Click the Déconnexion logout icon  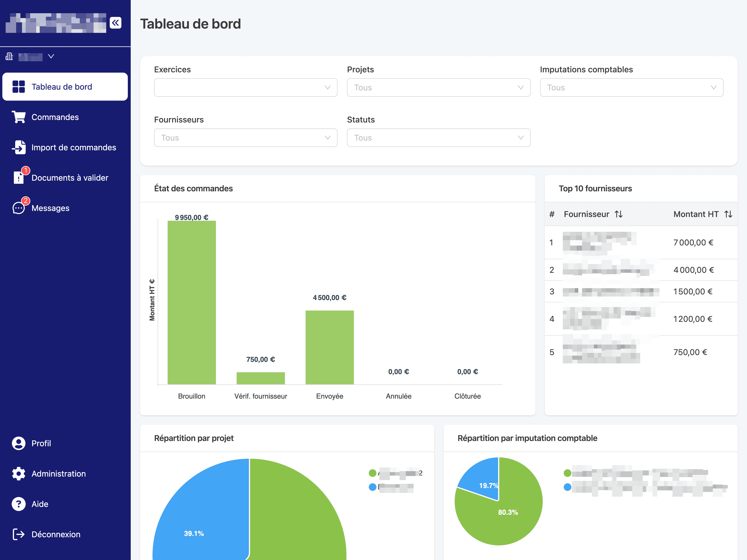pos(19,534)
